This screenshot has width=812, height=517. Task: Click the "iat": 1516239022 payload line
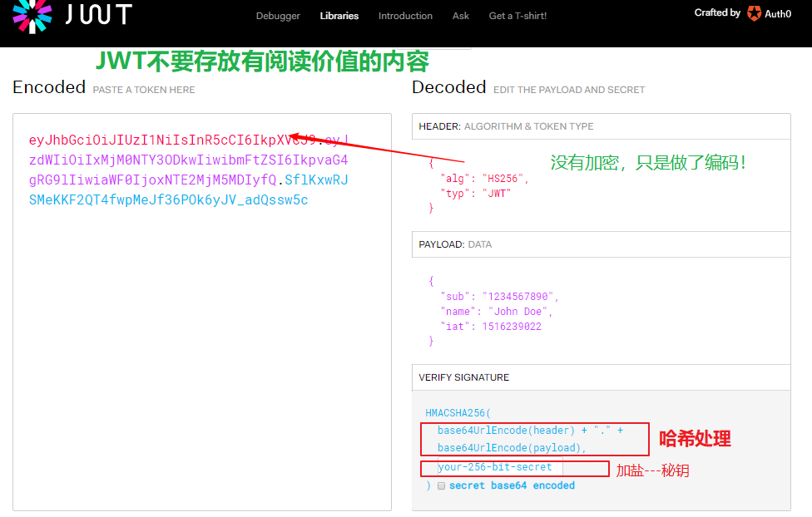pos(491,327)
